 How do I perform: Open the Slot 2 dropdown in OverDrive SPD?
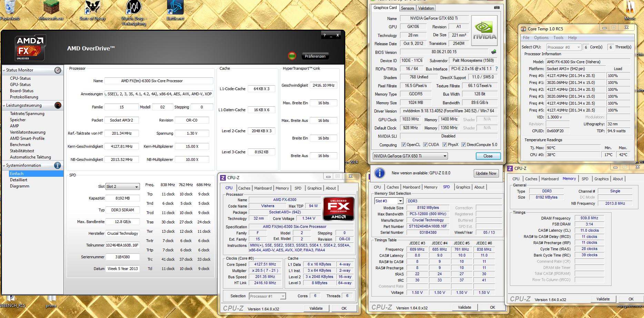122,187
